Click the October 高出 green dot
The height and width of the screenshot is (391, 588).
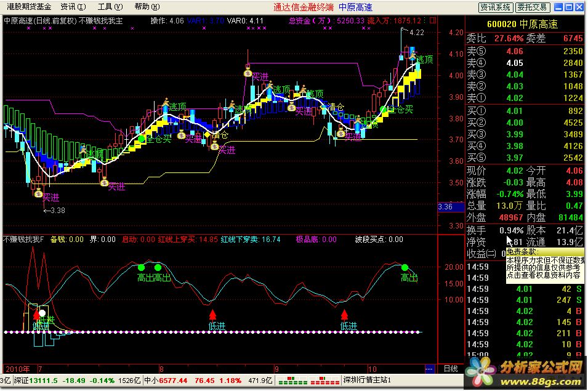coord(405,267)
